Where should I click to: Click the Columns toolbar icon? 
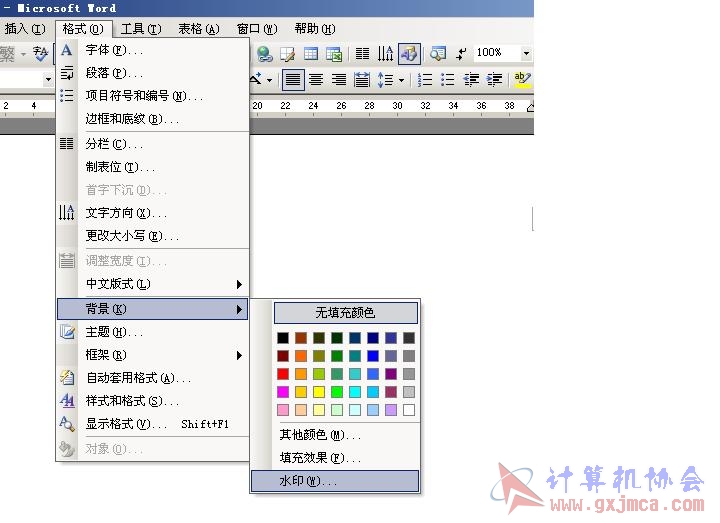coord(362,54)
